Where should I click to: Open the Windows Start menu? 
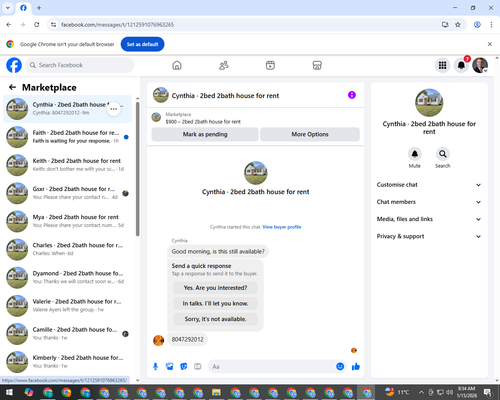pyautogui.click(x=9, y=392)
